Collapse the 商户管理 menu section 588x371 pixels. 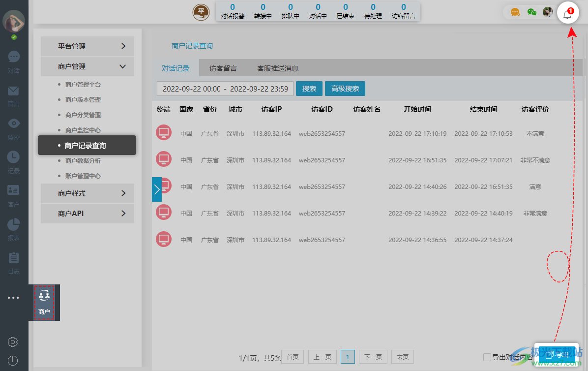point(87,66)
